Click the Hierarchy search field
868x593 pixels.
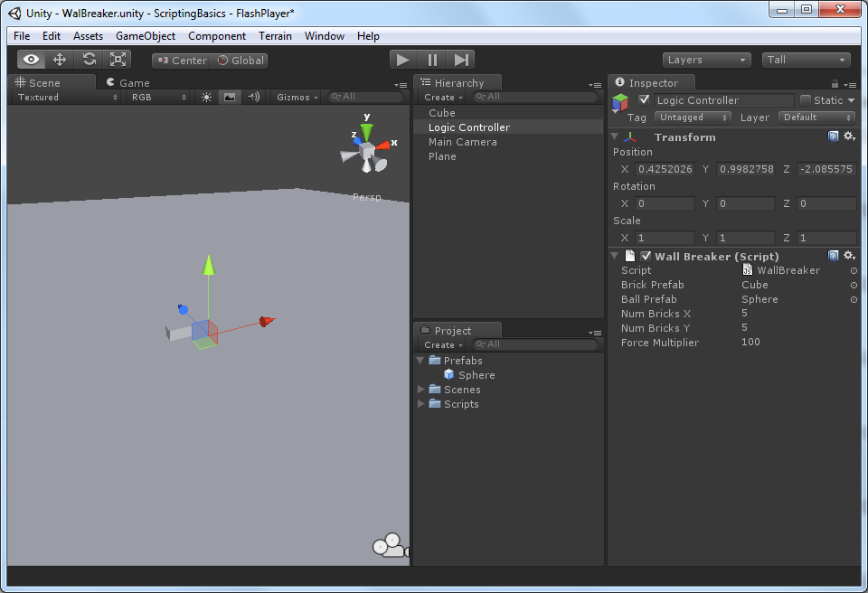534,97
